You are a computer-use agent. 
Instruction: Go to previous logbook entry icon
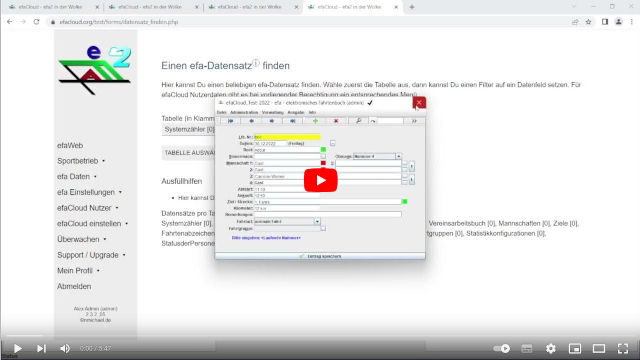251,121
